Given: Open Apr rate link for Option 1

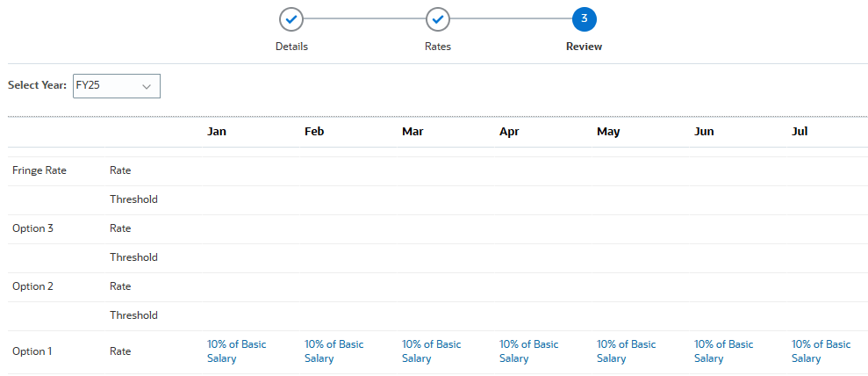Looking at the screenshot, I should 528,351.
